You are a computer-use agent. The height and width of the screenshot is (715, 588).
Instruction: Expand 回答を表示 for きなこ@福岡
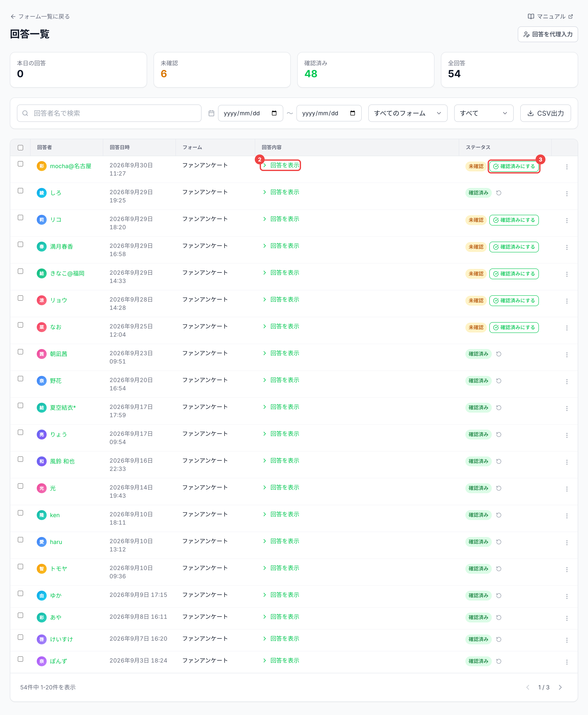tap(281, 273)
